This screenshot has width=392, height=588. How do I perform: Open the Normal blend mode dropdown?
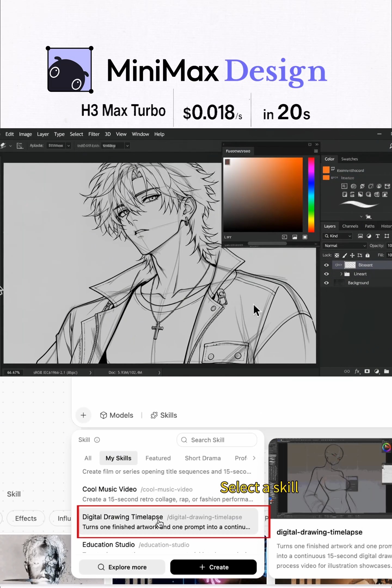point(345,246)
